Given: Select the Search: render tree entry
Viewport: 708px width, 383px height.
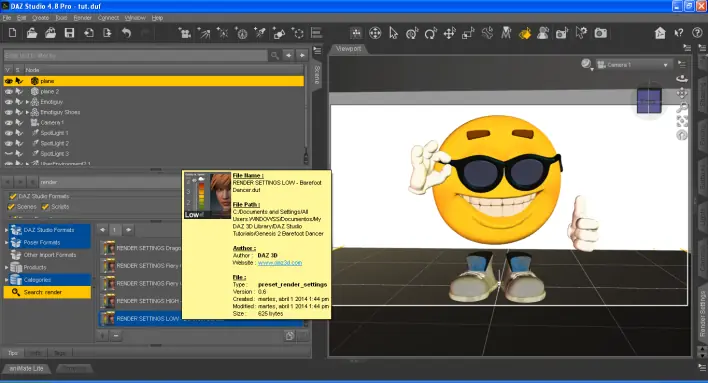Looking at the screenshot, I should (47, 292).
